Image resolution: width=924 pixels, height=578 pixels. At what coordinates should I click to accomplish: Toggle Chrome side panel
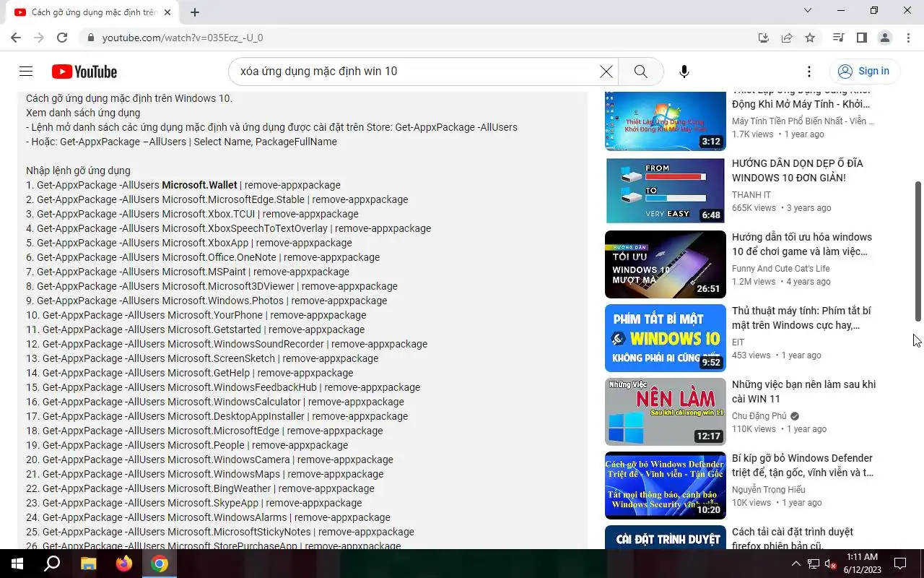tap(862, 38)
